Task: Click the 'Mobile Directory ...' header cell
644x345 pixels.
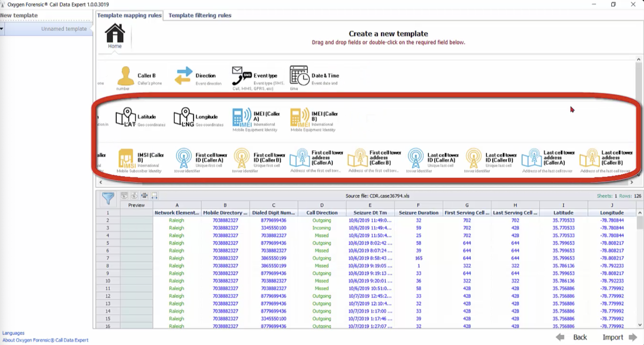Action: (x=225, y=212)
